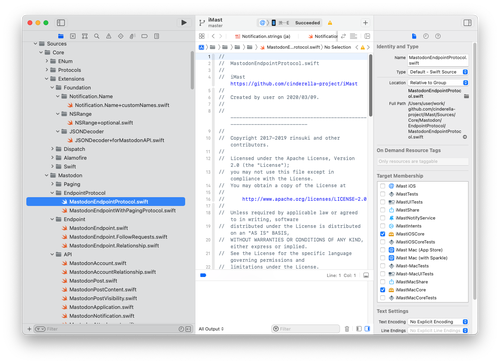This screenshot has width=500, height=364.
Task: Go back in editor history
Action: coord(213,36)
